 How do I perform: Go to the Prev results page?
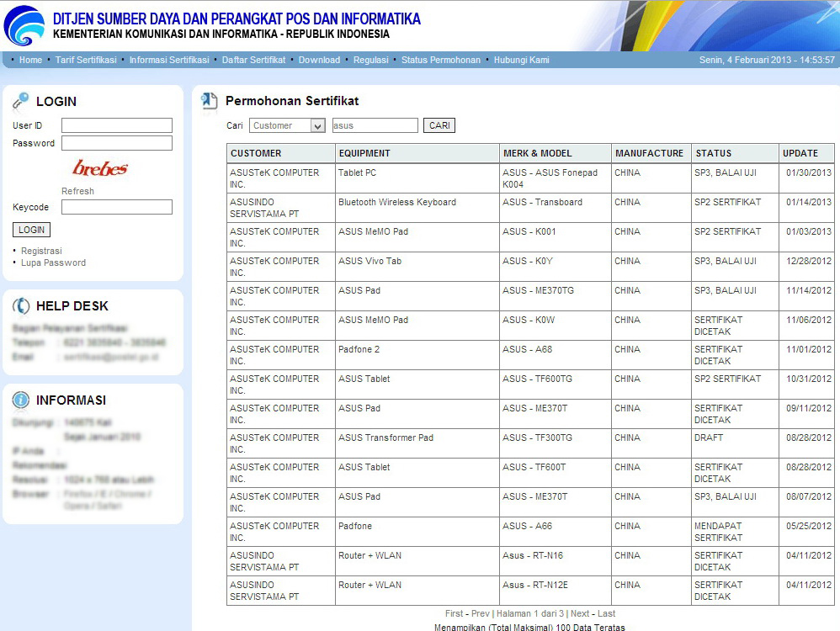click(481, 613)
